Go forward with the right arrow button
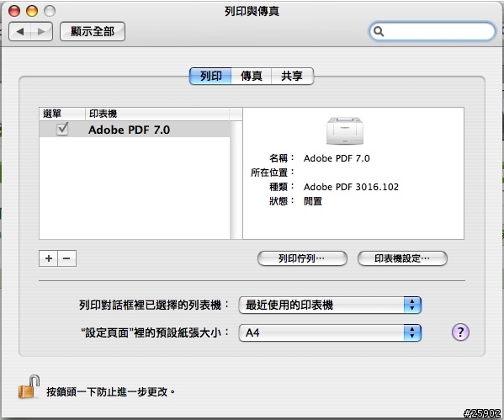 point(41,31)
